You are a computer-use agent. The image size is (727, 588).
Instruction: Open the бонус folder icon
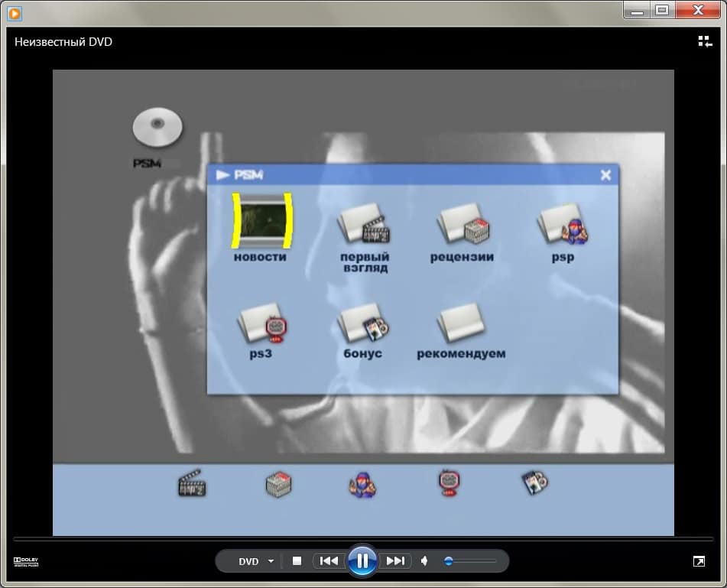tap(364, 323)
